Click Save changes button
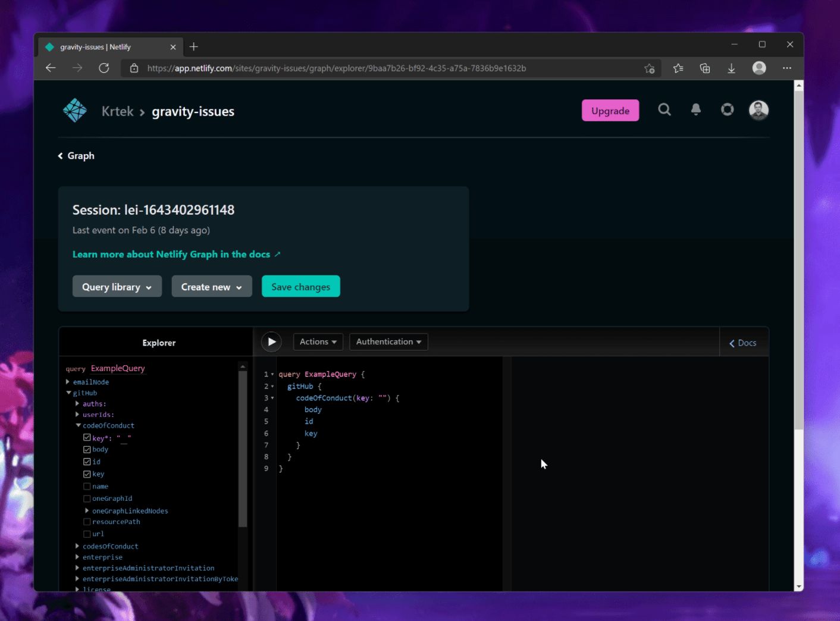The height and width of the screenshot is (621, 840). (x=301, y=286)
